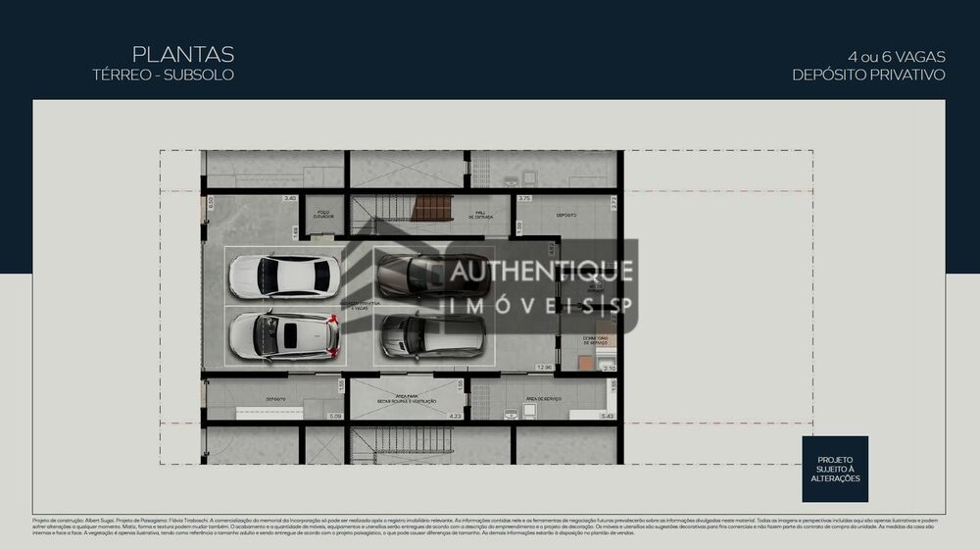Select the "ÁREA PARA SECAR ROUPAS E VENTILAÇÃO" label
Screen dimensions: 980x550
coord(407,399)
